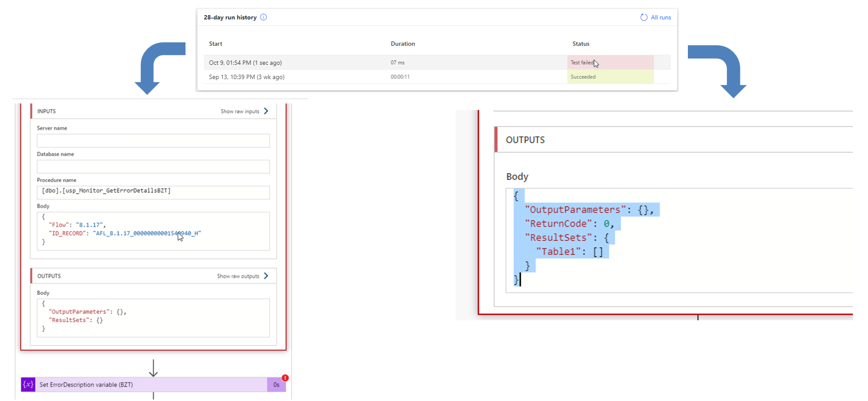The width and height of the screenshot is (868, 401).
Task: Open the All runs link
Action: [x=661, y=17]
